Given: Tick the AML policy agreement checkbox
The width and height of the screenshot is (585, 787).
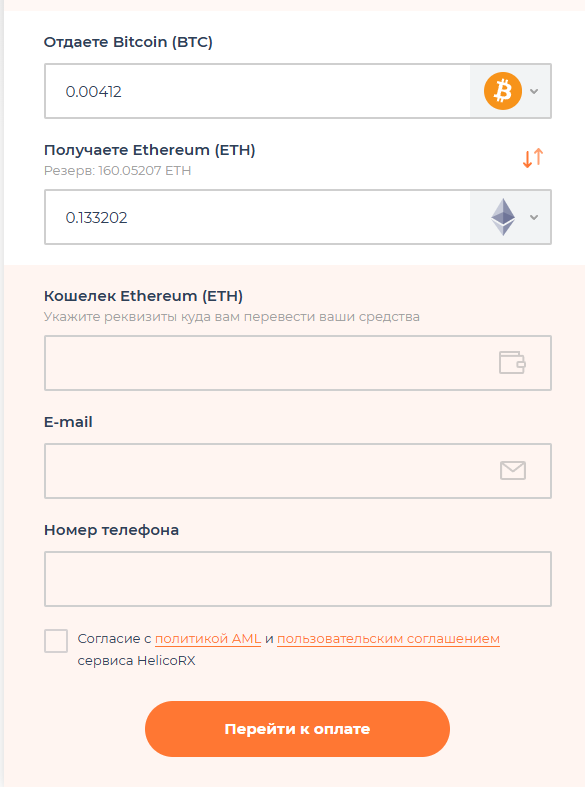Looking at the screenshot, I should [x=56, y=641].
